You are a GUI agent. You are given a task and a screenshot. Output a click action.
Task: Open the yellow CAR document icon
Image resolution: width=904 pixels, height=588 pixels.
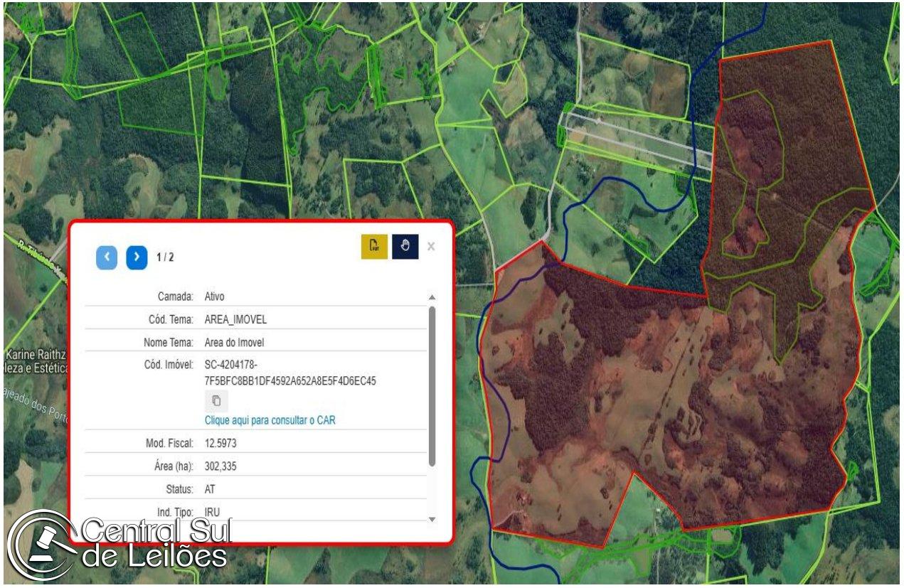[374, 246]
